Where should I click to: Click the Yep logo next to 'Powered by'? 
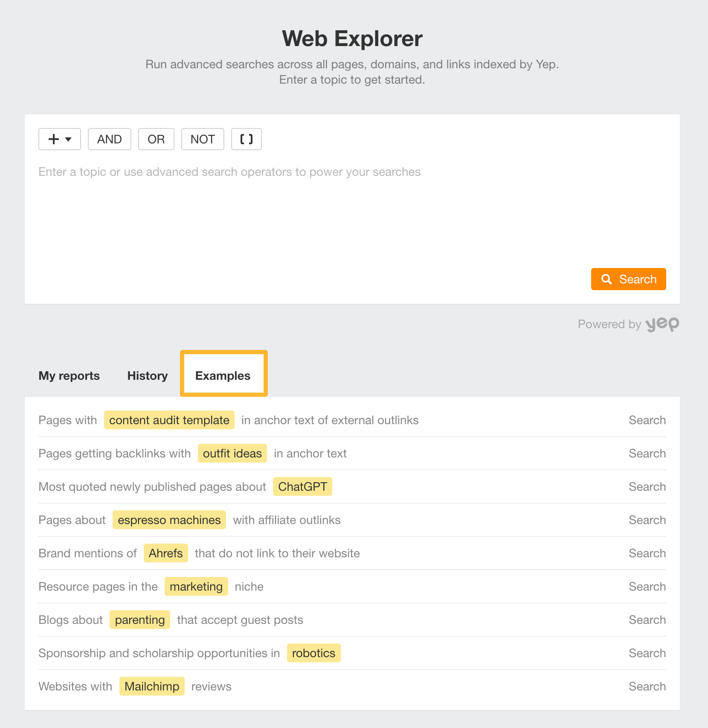pyautogui.click(x=662, y=324)
